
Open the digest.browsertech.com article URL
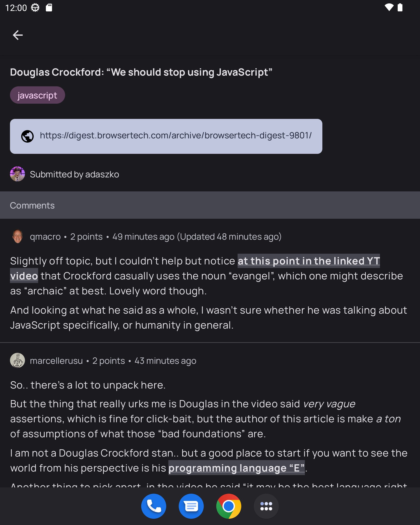pyautogui.click(x=176, y=135)
